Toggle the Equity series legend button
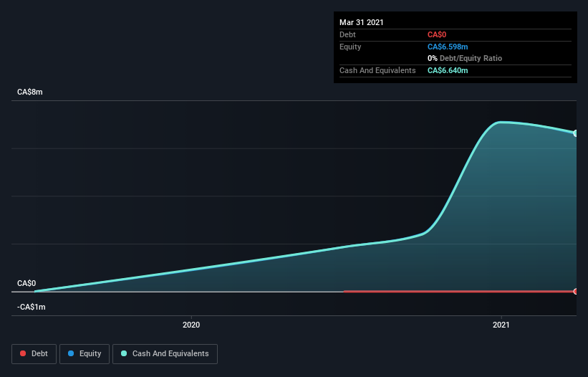The width and height of the screenshot is (588, 377). (x=85, y=354)
